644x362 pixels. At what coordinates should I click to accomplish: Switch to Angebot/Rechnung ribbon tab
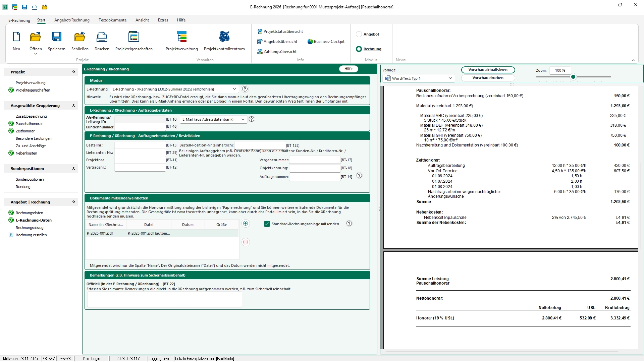click(x=72, y=20)
